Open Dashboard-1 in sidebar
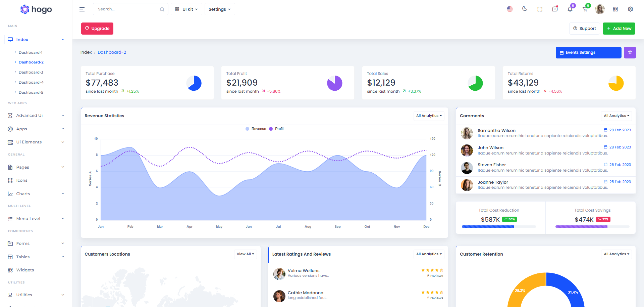This screenshot has width=644, height=307. 31,52
